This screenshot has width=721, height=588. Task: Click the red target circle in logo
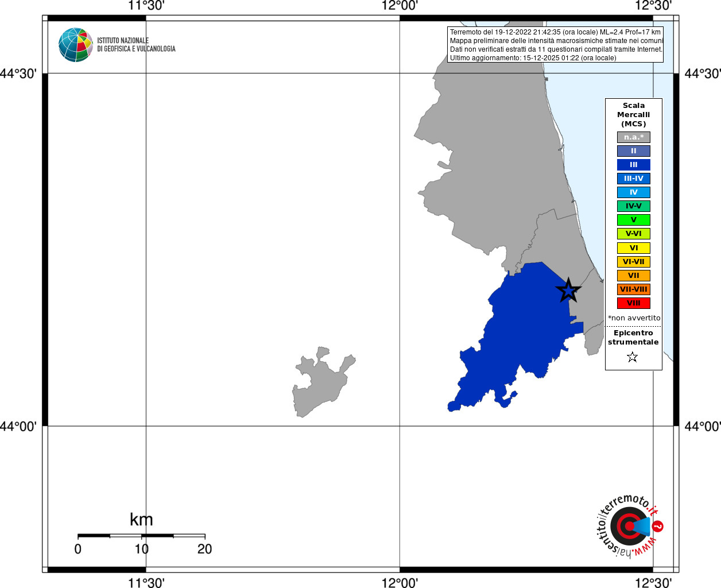[630, 526]
